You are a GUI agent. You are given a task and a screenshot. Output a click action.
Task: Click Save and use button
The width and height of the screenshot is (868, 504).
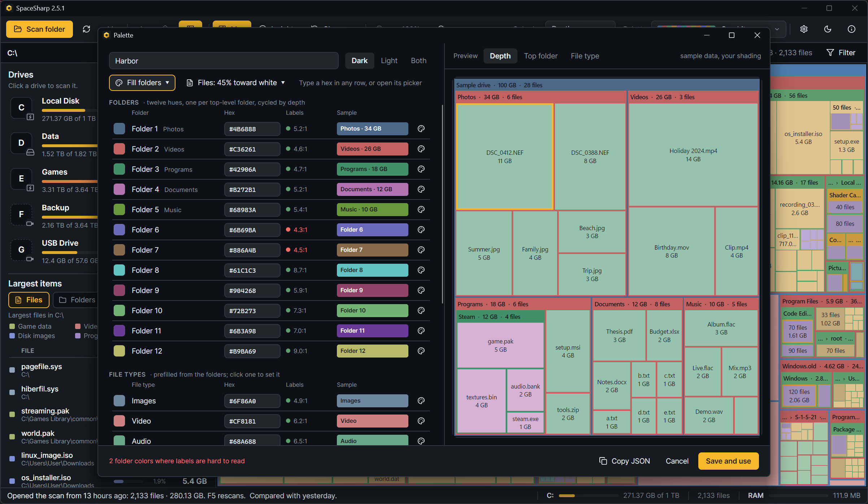(728, 461)
